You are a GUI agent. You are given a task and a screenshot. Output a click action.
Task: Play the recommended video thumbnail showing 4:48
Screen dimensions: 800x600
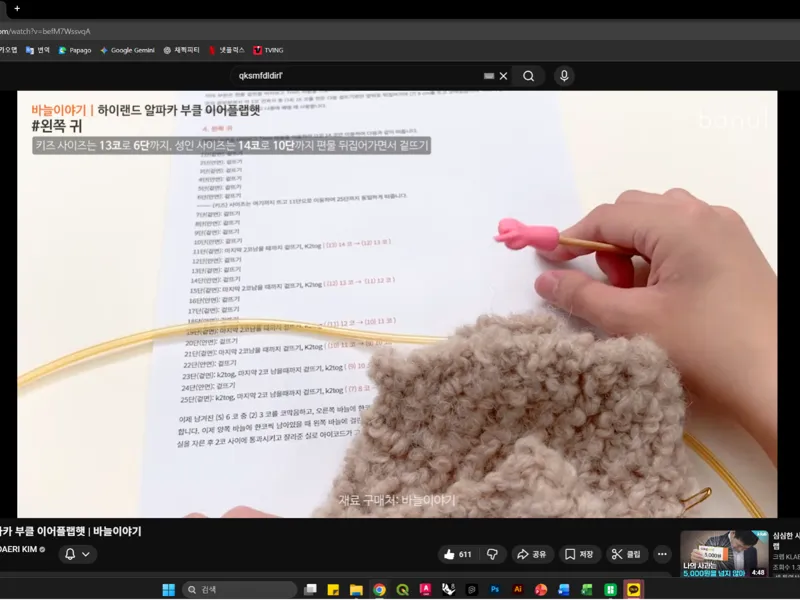coord(724,554)
